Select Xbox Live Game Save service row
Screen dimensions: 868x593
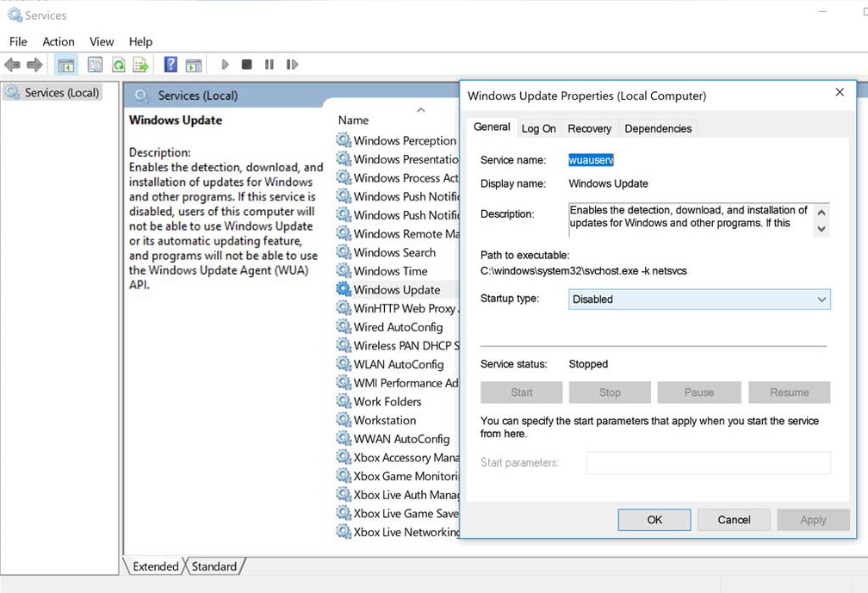click(398, 513)
